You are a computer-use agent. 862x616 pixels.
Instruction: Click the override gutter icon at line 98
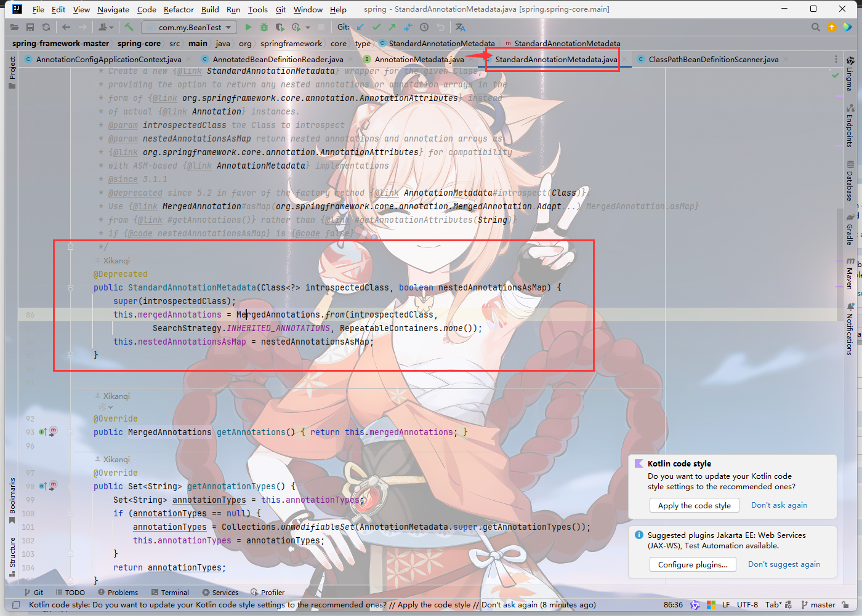(x=43, y=486)
